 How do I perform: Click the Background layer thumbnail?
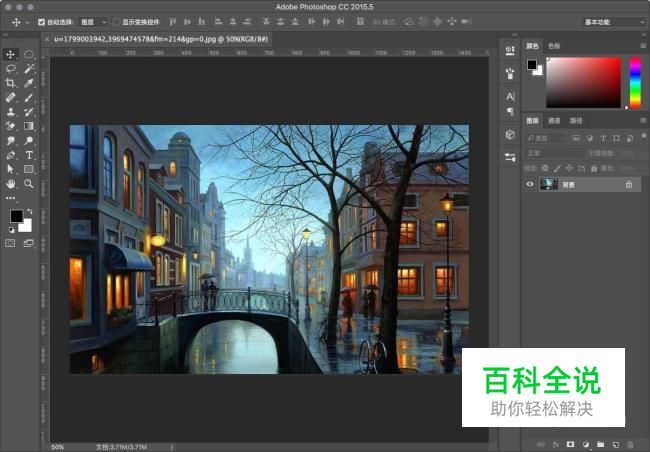pyautogui.click(x=549, y=184)
